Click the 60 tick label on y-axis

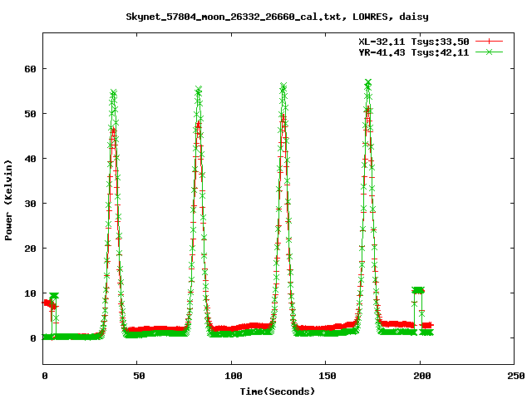tap(30, 68)
